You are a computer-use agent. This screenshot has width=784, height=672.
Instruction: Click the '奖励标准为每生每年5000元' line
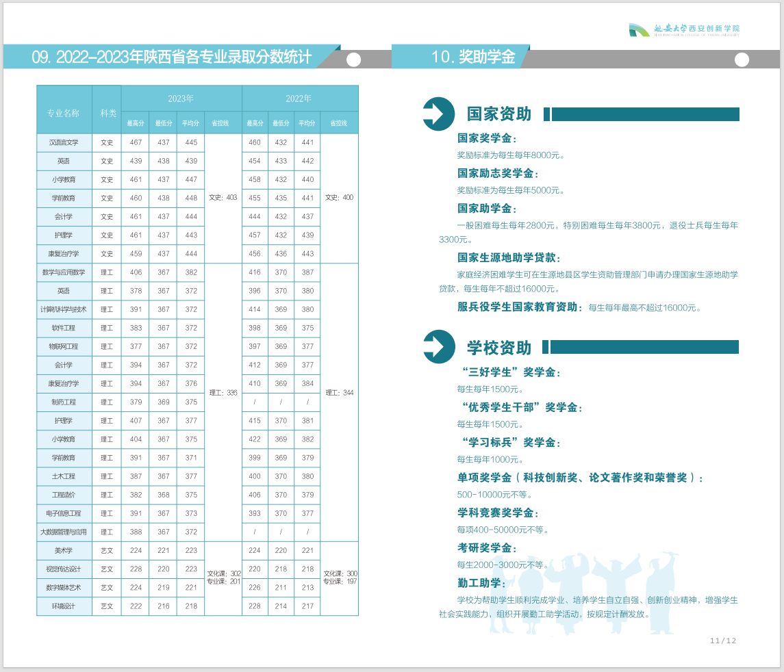tap(511, 190)
